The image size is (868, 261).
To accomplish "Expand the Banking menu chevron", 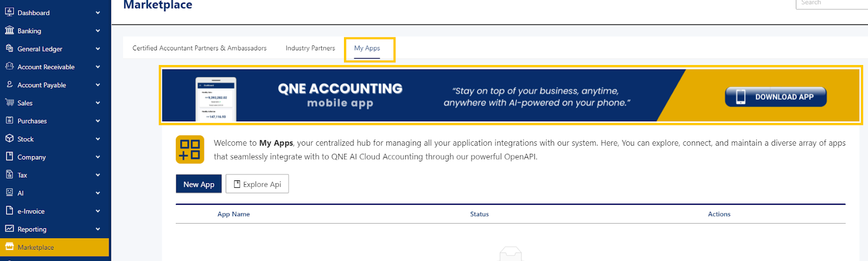I will [x=98, y=31].
